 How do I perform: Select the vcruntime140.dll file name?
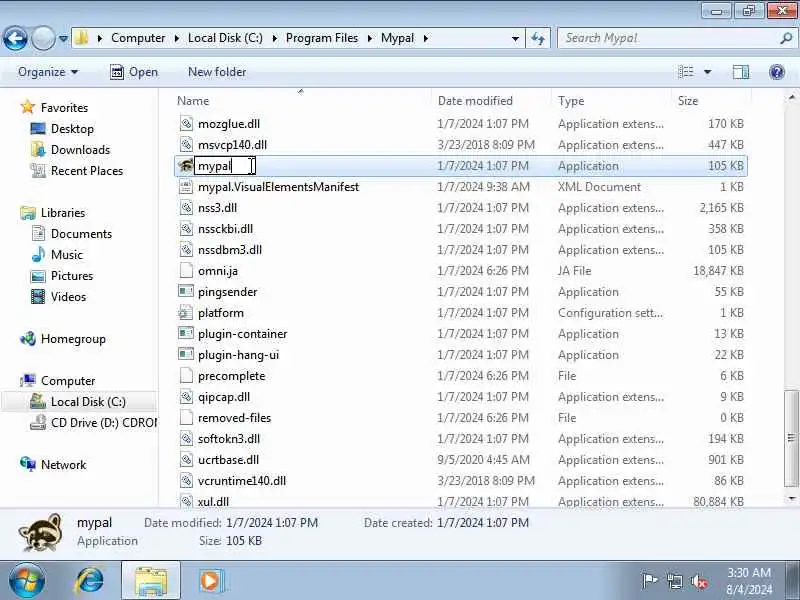coord(242,481)
